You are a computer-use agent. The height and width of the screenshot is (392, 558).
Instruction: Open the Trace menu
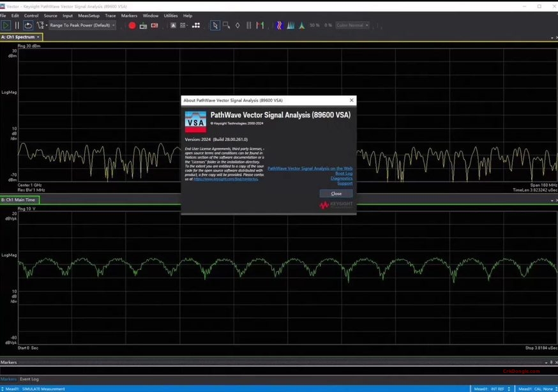tap(110, 16)
